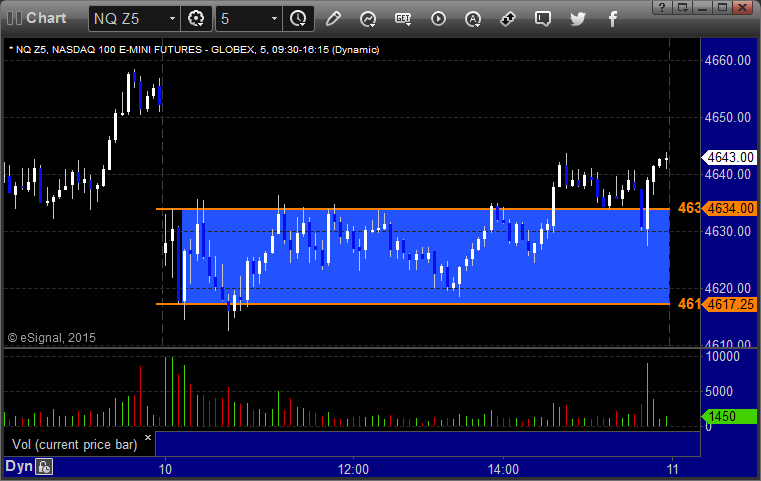Click the 4643.00 current price tag

pyautogui.click(x=729, y=157)
